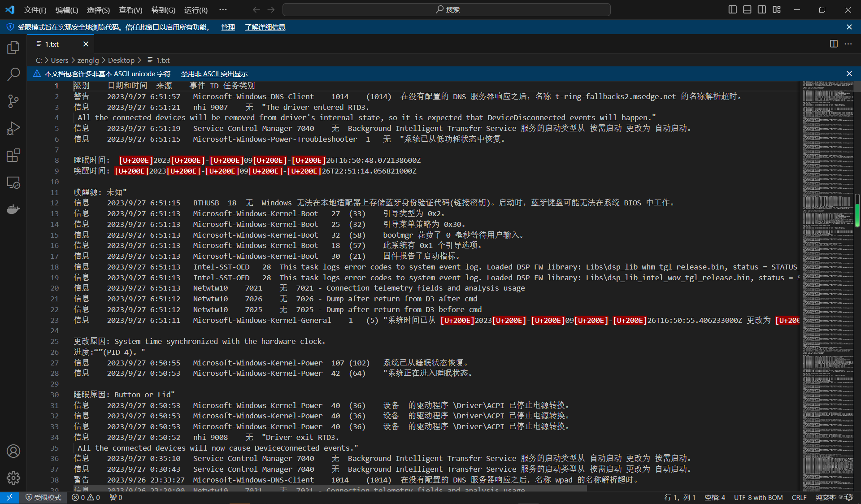
Task: Expand Desktop folder in breadcrumb path
Action: pyautogui.click(x=121, y=60)
